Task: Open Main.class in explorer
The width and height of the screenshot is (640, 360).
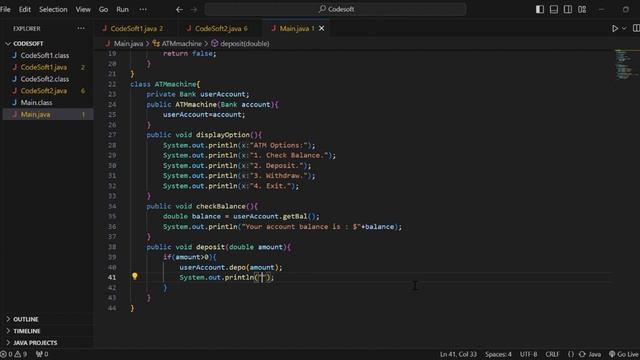Action: coord(36,102)
